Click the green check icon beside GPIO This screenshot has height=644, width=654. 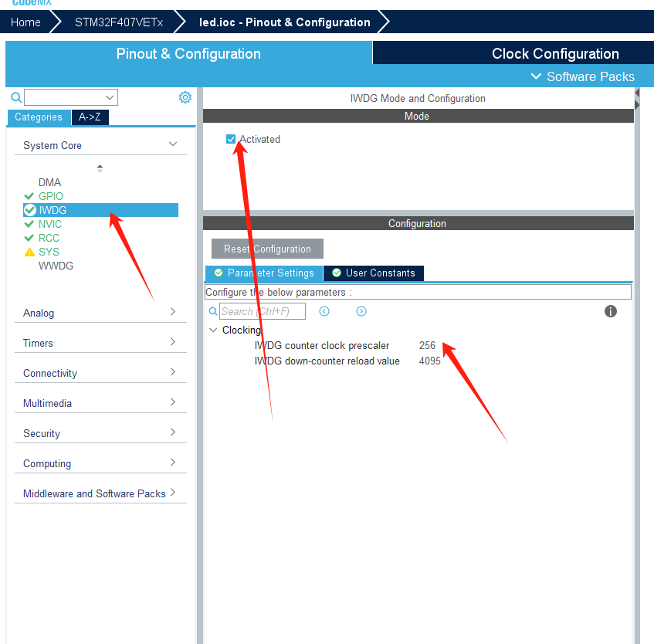(x=29, y=196)
